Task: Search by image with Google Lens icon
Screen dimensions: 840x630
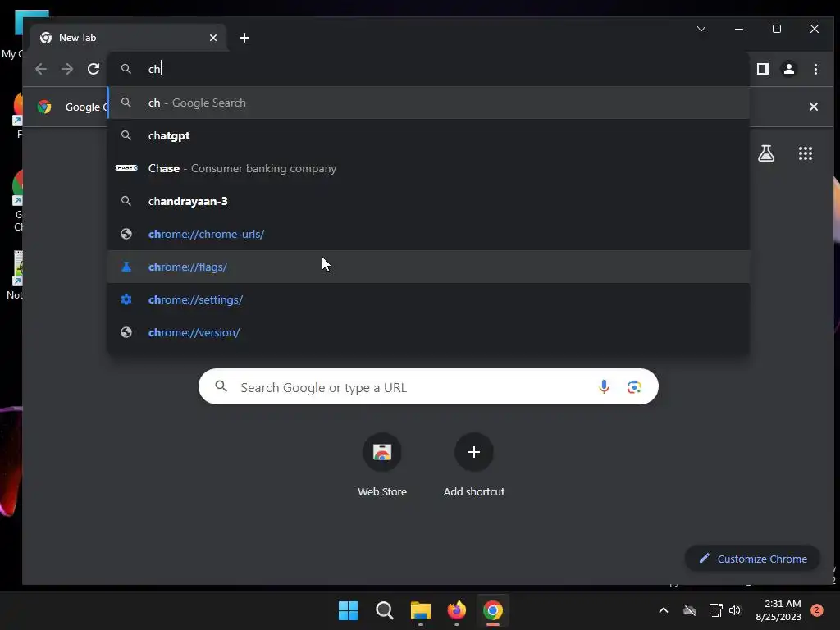Action: coord(634,387)
